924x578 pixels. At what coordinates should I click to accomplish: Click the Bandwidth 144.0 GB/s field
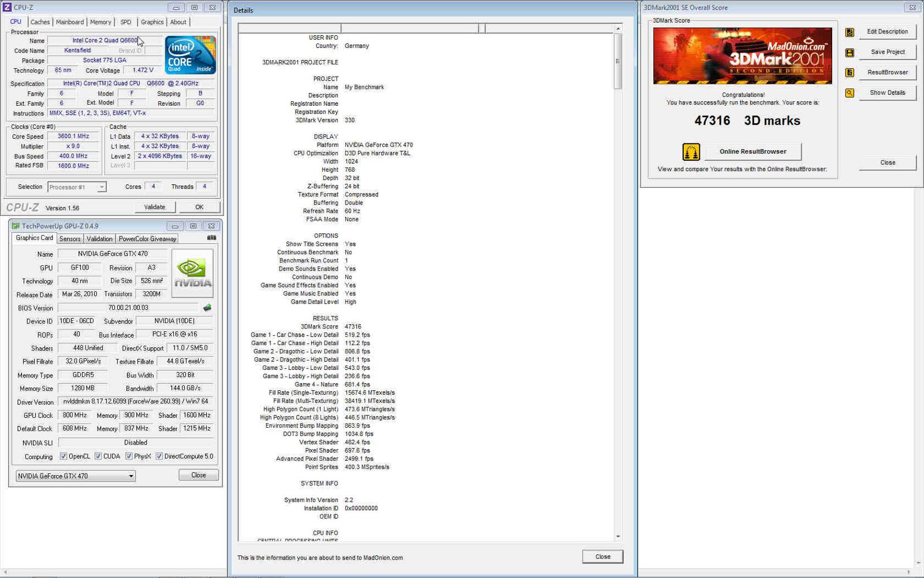[185, 388]
